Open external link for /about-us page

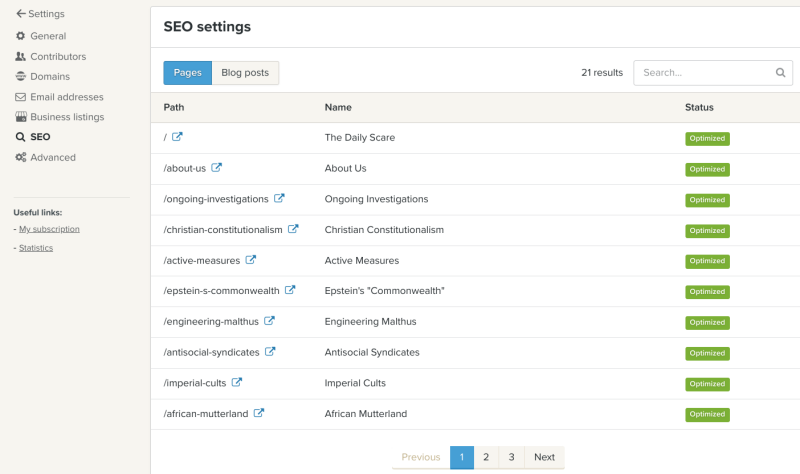point(217,168)
